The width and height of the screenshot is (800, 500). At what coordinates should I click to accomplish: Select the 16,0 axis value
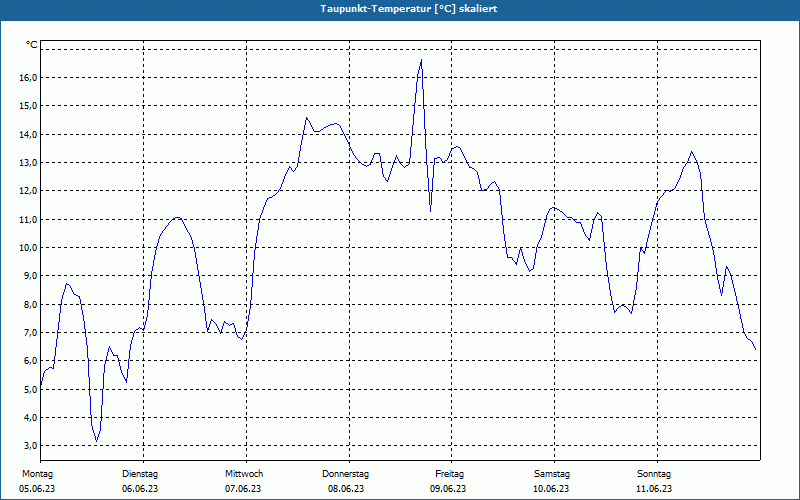coord(29,78)
